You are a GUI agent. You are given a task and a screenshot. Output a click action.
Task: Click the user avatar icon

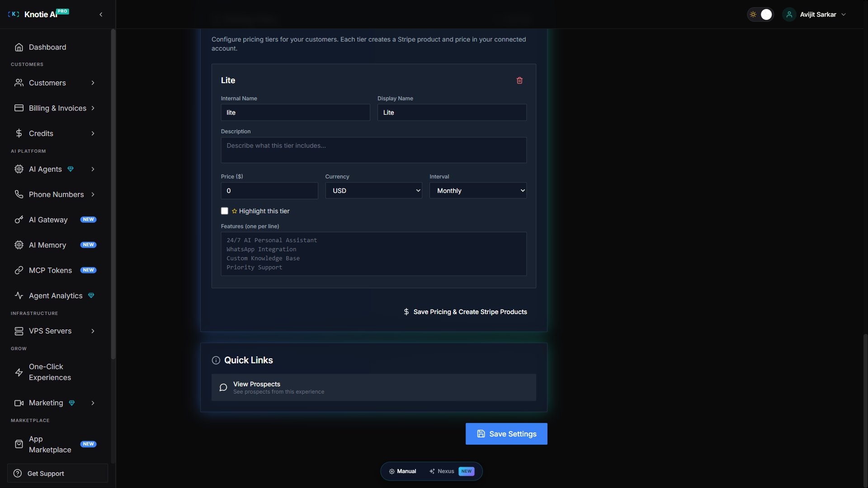(789, 14)
